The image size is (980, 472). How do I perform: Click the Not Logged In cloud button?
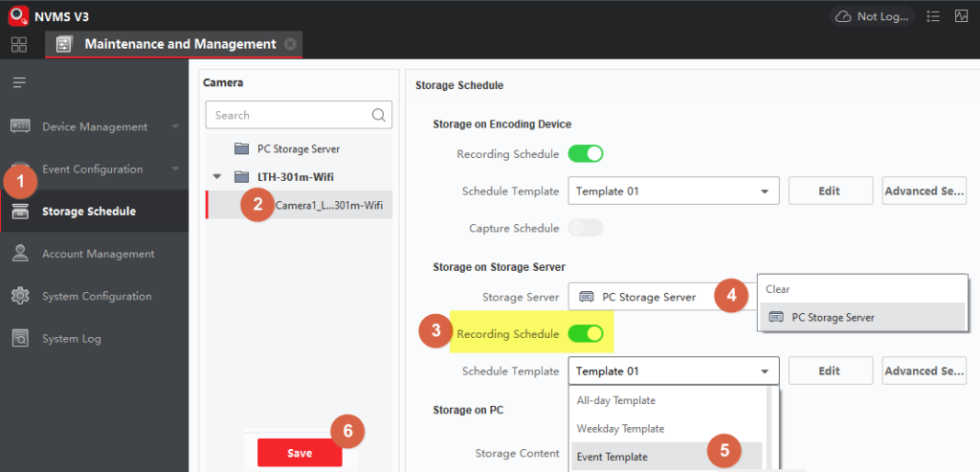tap(872, 17)
